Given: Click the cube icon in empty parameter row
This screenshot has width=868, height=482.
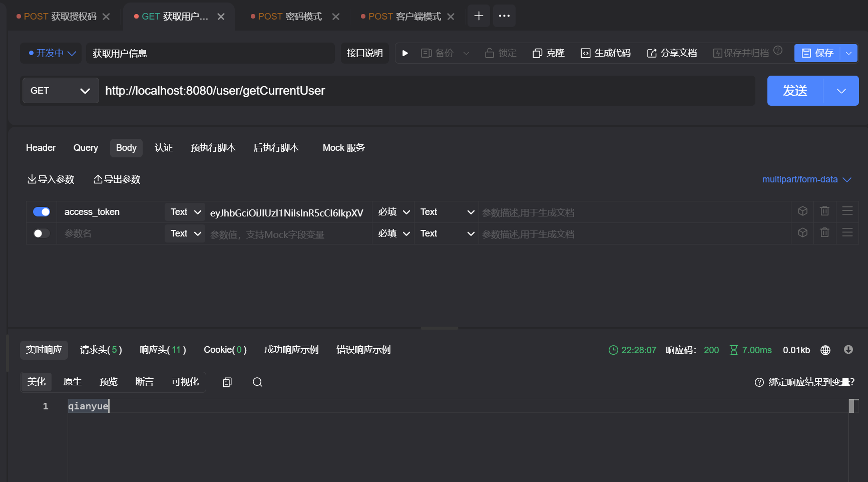Looking at the screenshot, I should click(803, 232).
